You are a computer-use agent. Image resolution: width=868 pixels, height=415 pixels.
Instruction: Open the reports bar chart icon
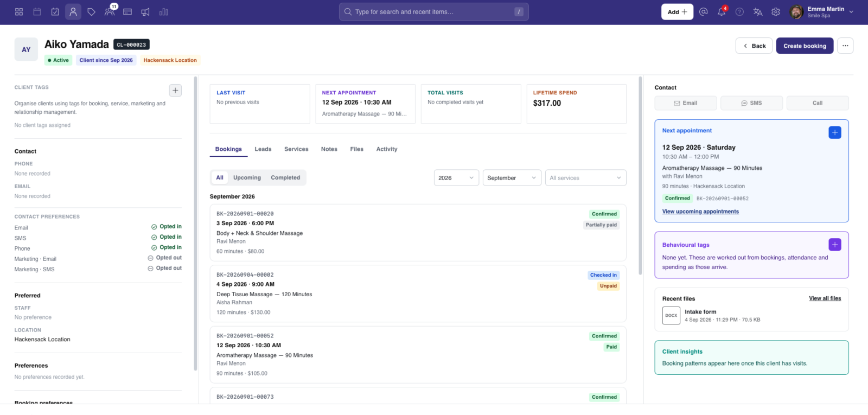[164, 11]
